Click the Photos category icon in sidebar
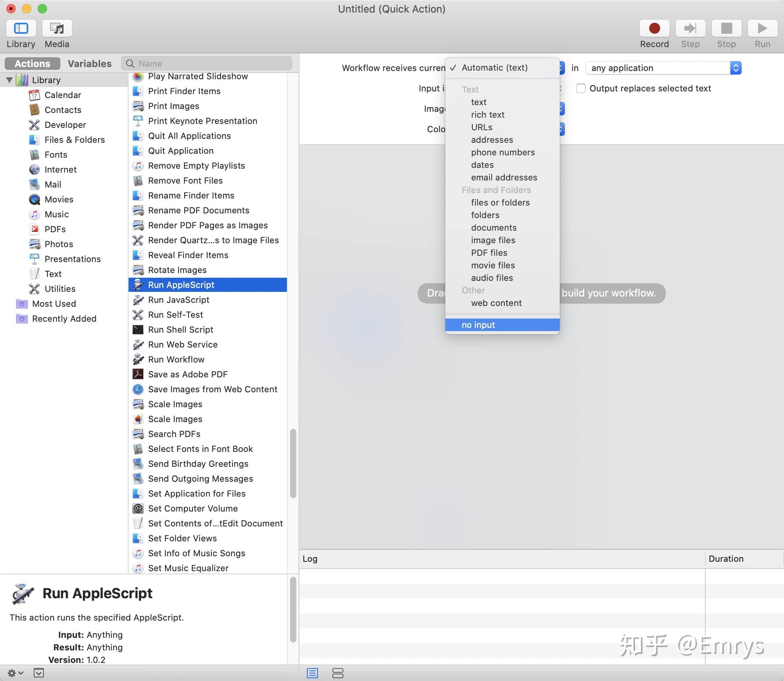The image size is (784, 681). point(34,244)
